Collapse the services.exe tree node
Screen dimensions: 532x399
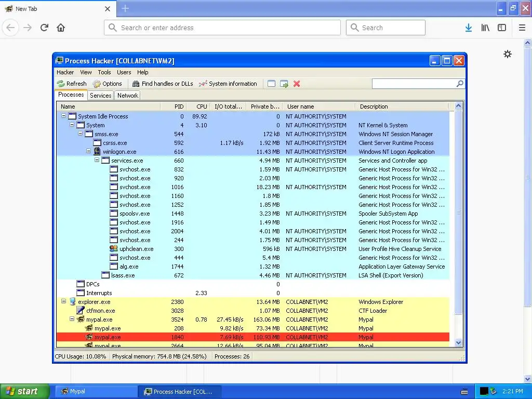click(x=97, y=160)
